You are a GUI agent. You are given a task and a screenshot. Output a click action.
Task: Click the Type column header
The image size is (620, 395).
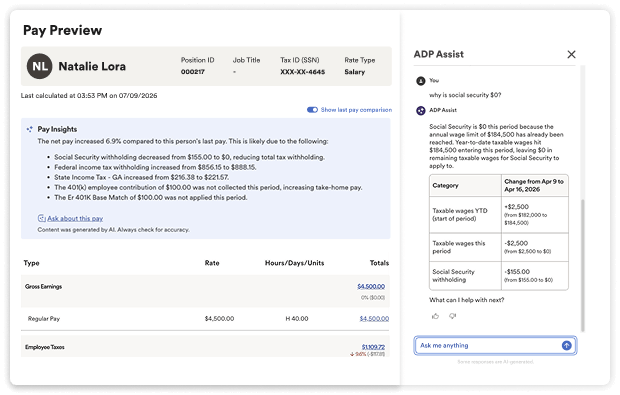pos(32,263)
